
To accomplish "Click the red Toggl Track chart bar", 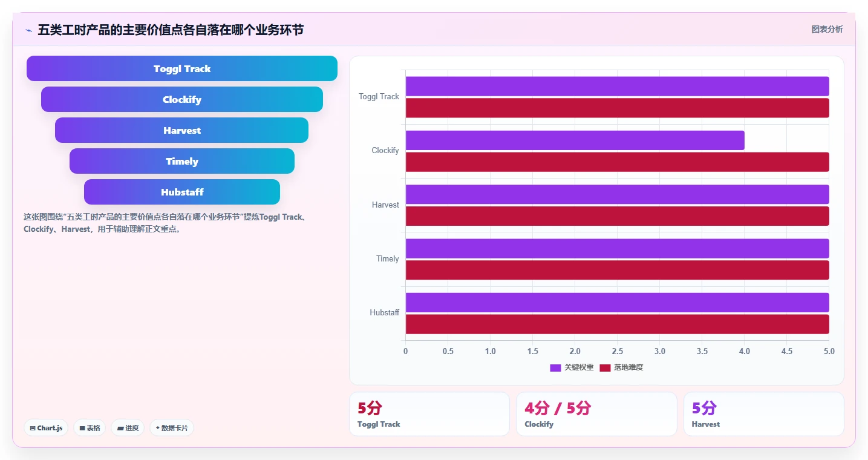I will click(617, 108).
